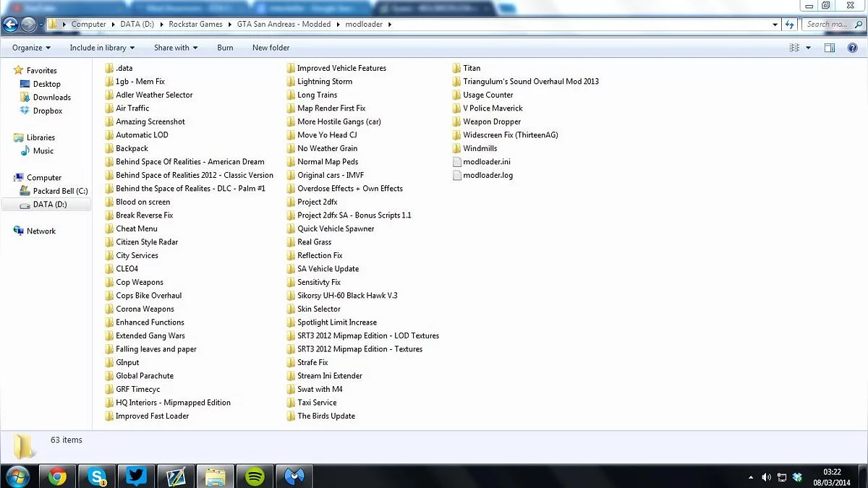
Task: Click the back navigation arrow
Action: pos(10,24)
